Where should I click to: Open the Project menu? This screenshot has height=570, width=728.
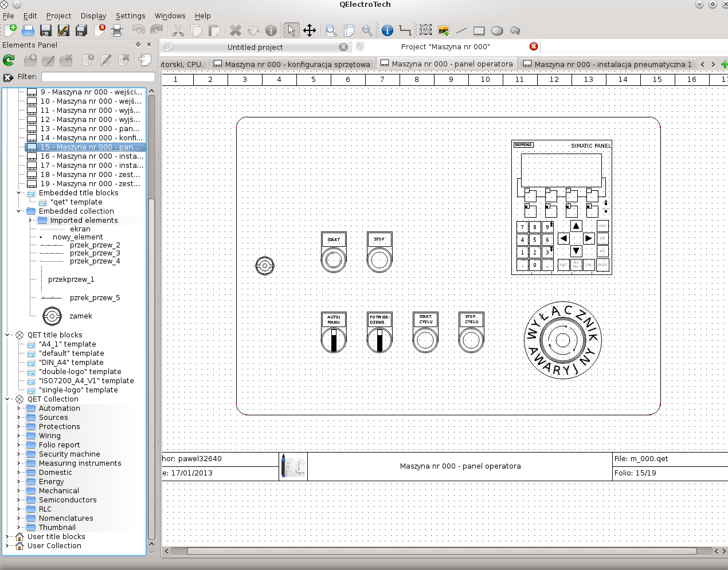click(x=58, y=16)
